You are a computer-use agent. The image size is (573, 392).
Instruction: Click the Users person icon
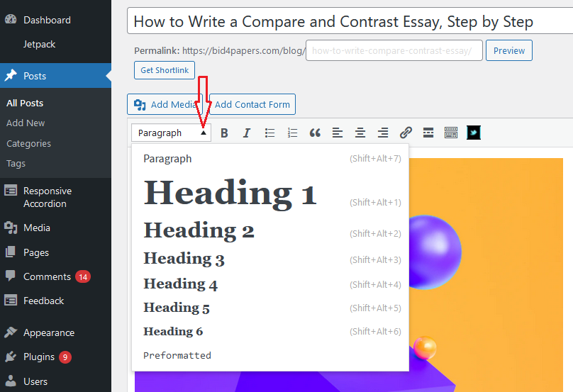[x=11, y=381]
